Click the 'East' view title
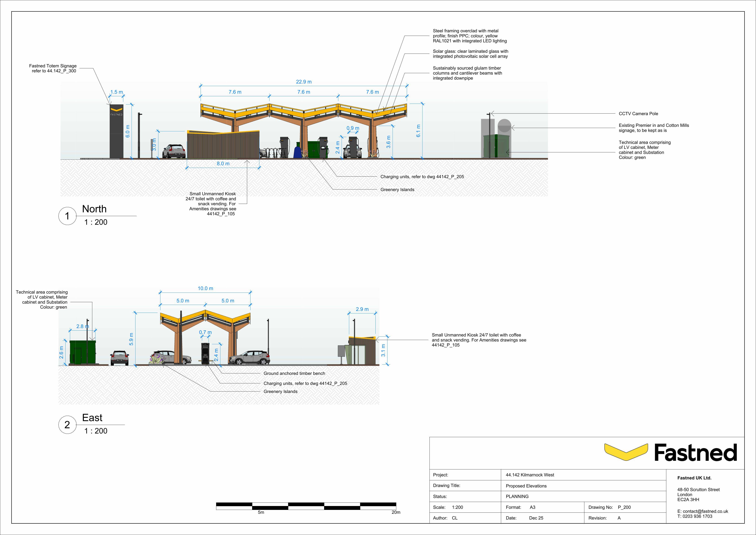The image size is (756, 535). tap(92, 418)
